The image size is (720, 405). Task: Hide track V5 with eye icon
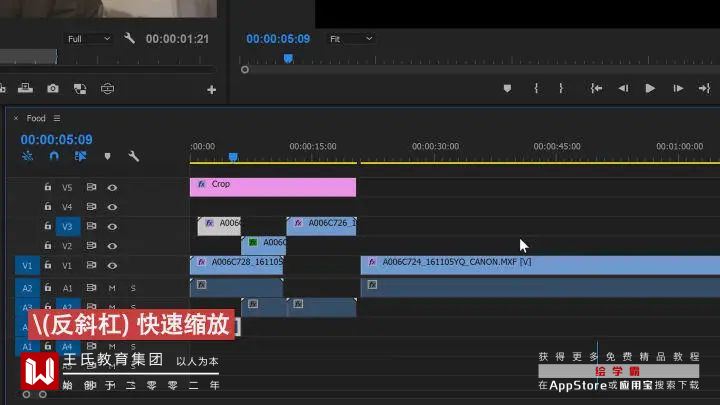pyautogui.click(x=112, y=187)
